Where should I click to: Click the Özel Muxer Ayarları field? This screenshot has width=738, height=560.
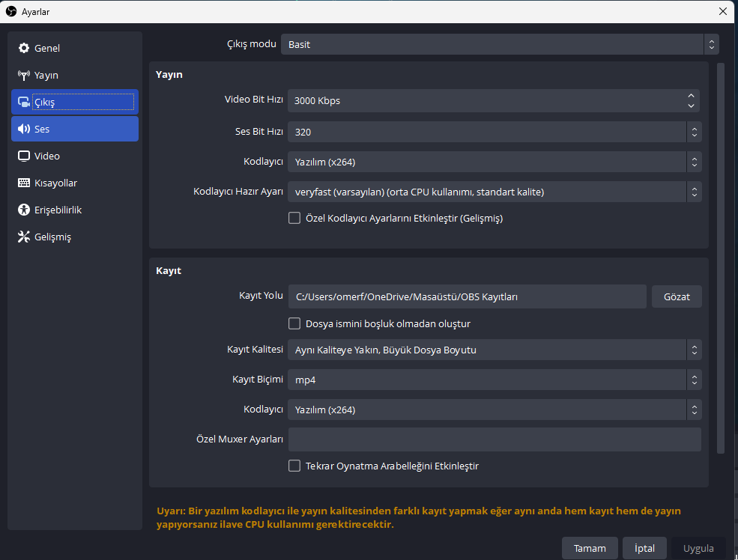(x=494, y=439)
